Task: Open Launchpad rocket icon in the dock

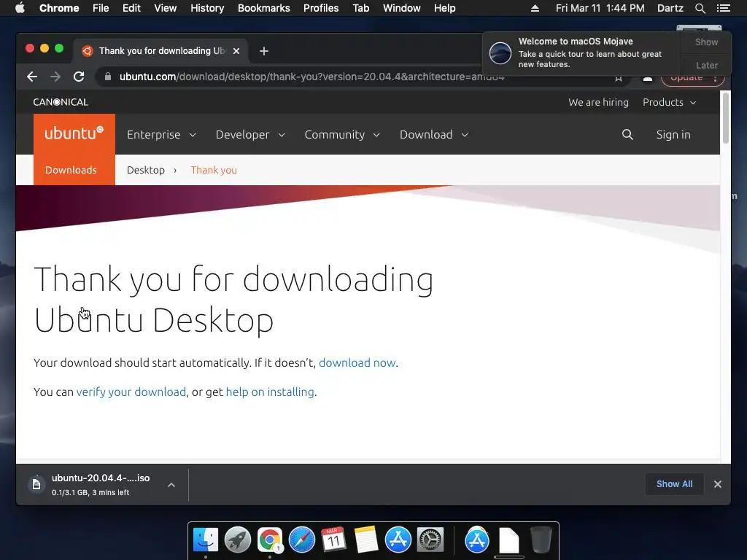Action: [x=237, y=540]
